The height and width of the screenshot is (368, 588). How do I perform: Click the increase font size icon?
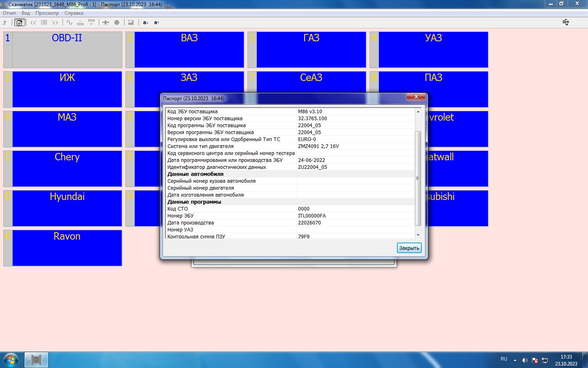(x=156, y=22)
